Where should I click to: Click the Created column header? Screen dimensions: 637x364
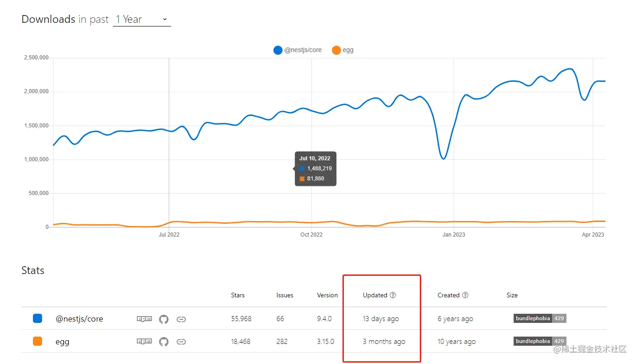[x=448, y=295]
